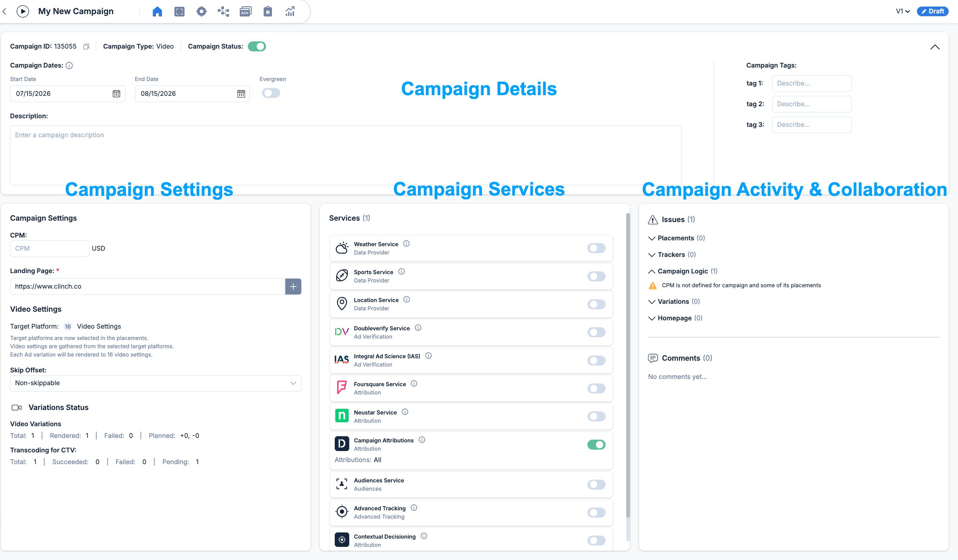Click info icon for Campaign Attributions
Image resolution: width=958 pixels, height=560 pixels.
[422, 440]
